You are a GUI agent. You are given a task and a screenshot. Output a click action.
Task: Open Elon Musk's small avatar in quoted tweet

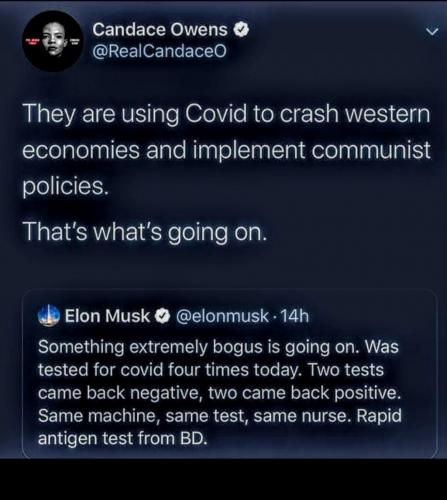click(49, 315)
